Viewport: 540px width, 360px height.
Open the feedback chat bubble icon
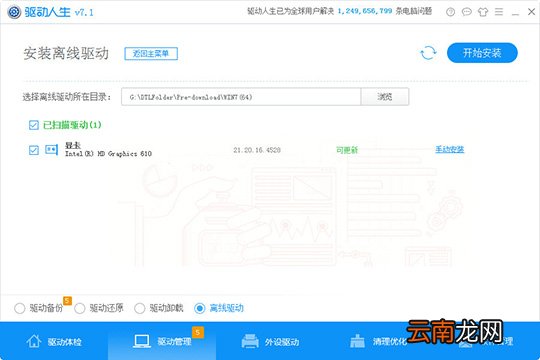[467, 12]
